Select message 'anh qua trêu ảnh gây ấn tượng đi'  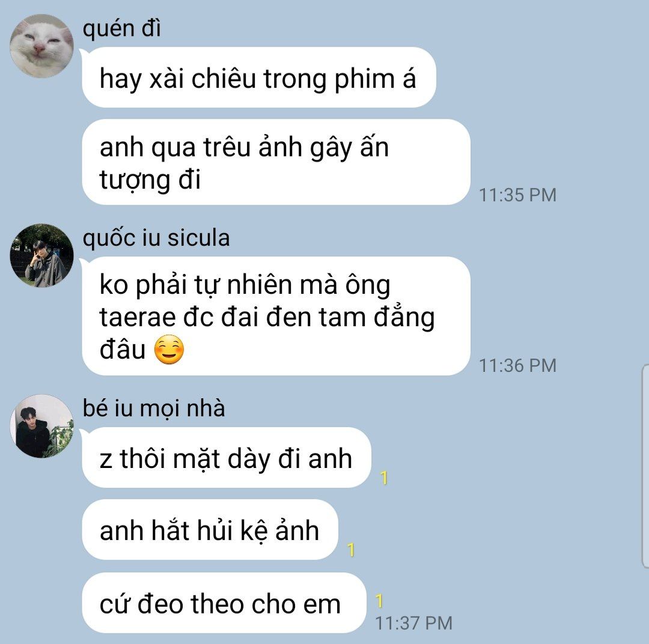click(276, 162)
